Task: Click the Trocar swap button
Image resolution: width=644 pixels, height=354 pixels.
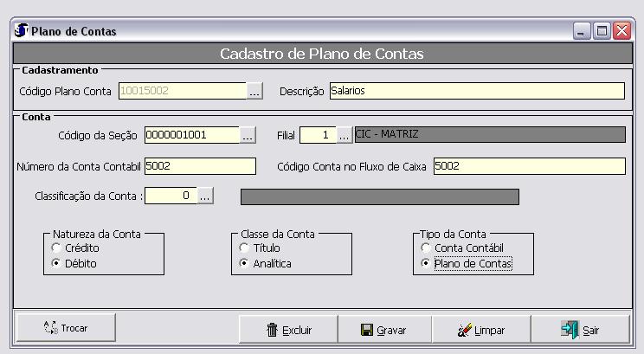Action: point(66,328)
